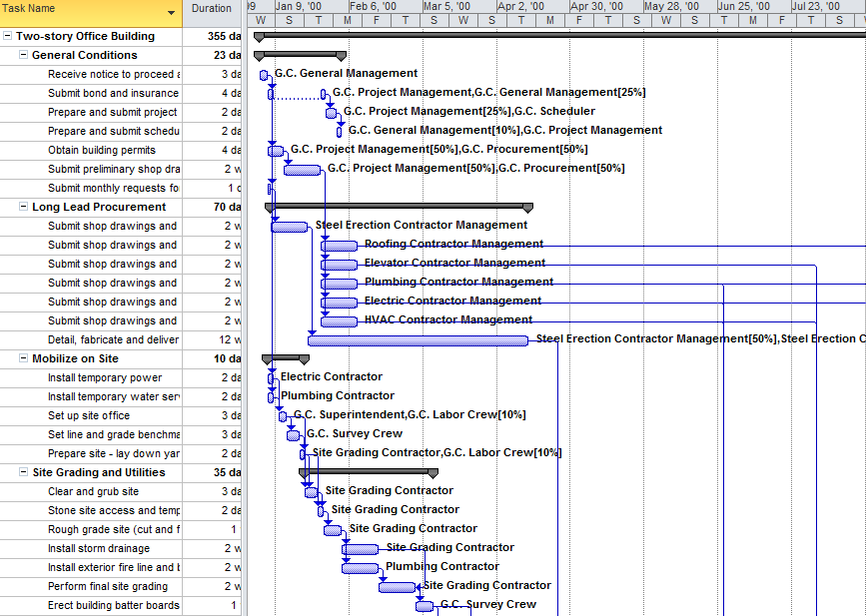Click the Mar 5, '00 timescale header
866x616 pixels.
pyautogui.click(x=445, y=6)
